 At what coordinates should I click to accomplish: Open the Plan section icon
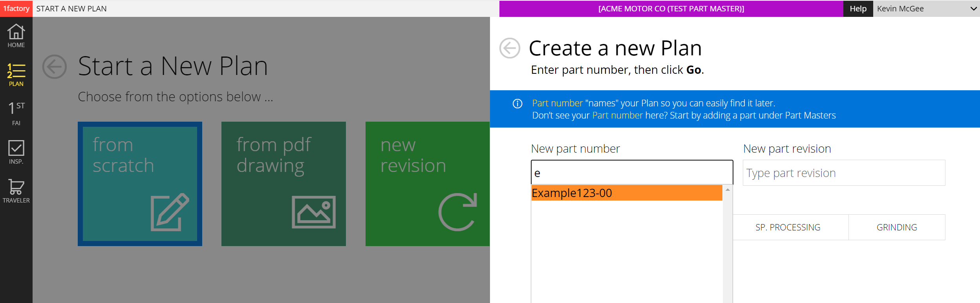point(16,75)
